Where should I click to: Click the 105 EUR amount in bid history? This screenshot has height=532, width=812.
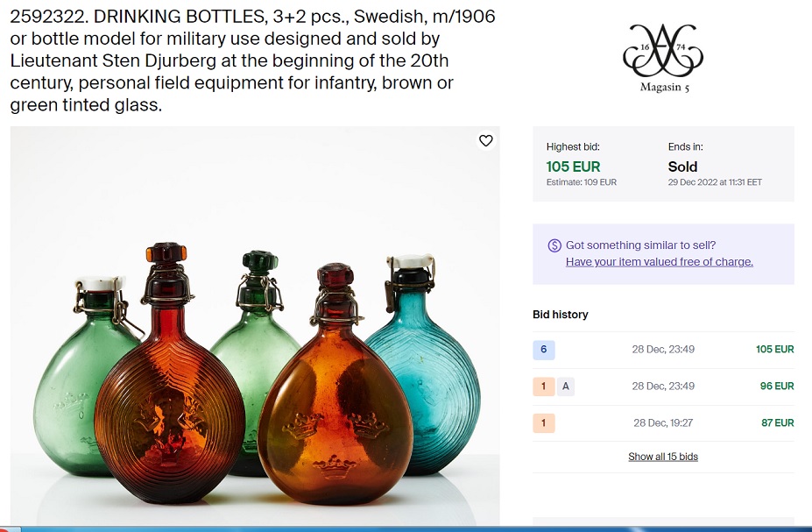click(x=774, y=350)
